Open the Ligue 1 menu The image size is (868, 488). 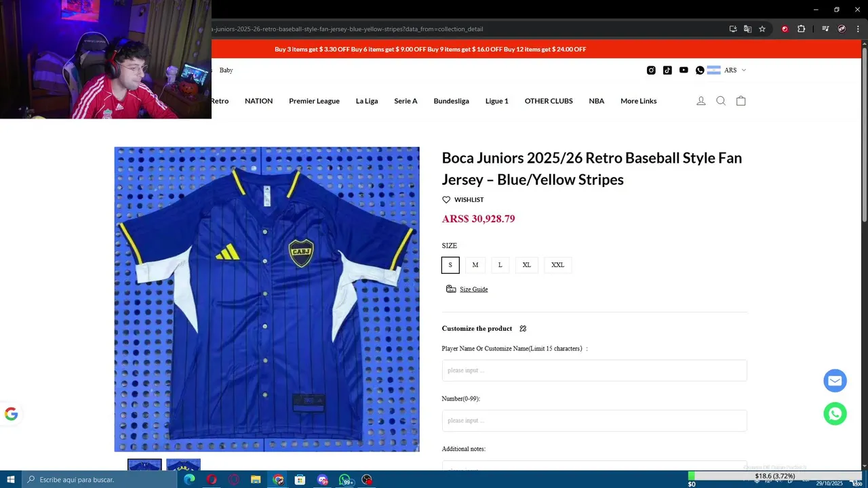click(x=497, y=101)
